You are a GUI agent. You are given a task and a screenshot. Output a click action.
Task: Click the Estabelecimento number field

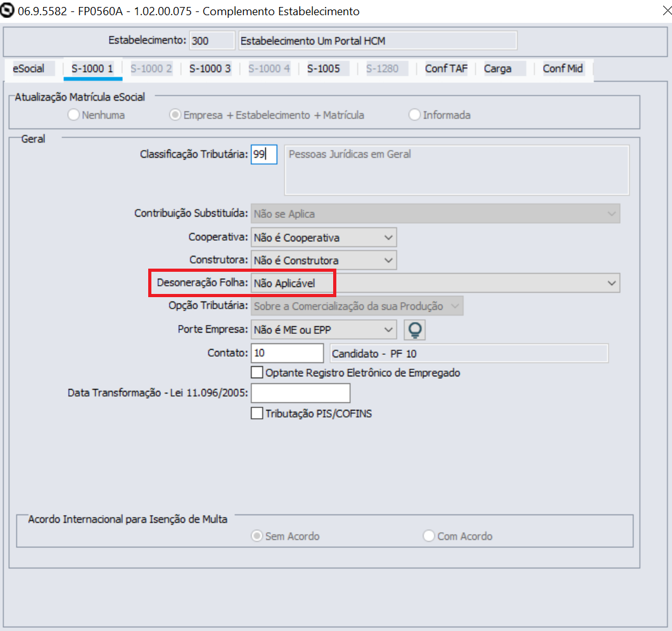(x=212, y=41)
